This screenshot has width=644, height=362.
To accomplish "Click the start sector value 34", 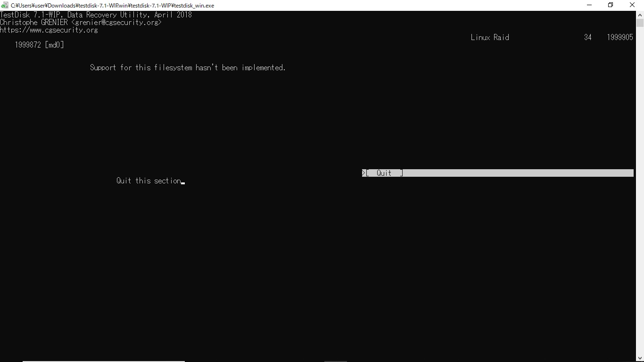I will point(587,37).
